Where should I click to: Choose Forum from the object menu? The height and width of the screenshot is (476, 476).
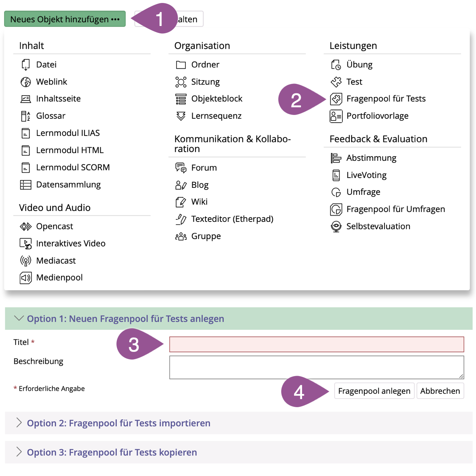coord(204,168)
